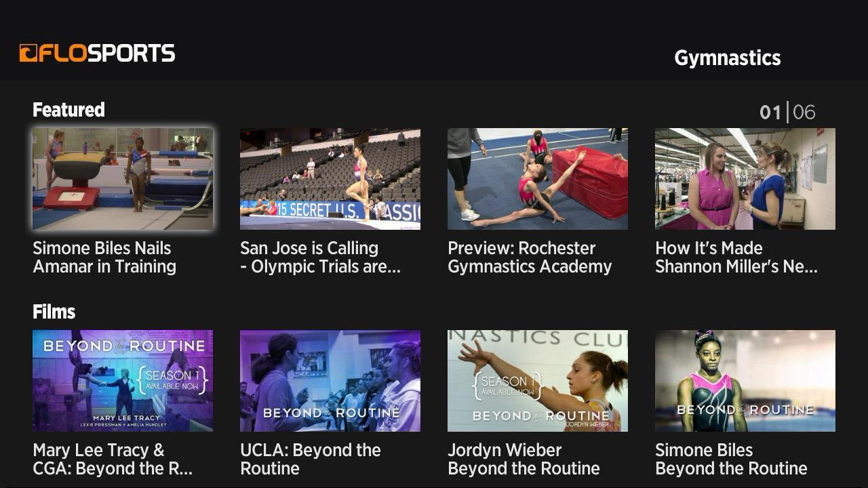Open "Preview: Rochester Gymnastics Academy" title link
Image resolution: width=868 pixels, height=488 pixels.
click(530, 258)
